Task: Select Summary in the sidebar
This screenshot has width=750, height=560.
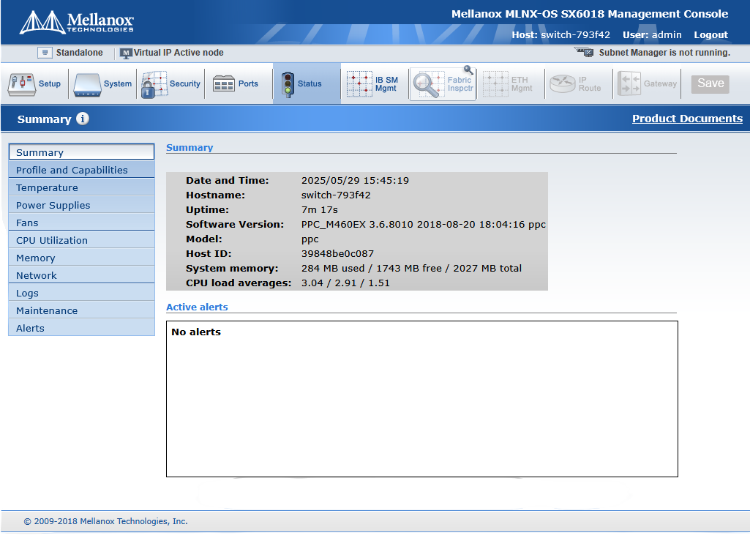Action: 81,152
